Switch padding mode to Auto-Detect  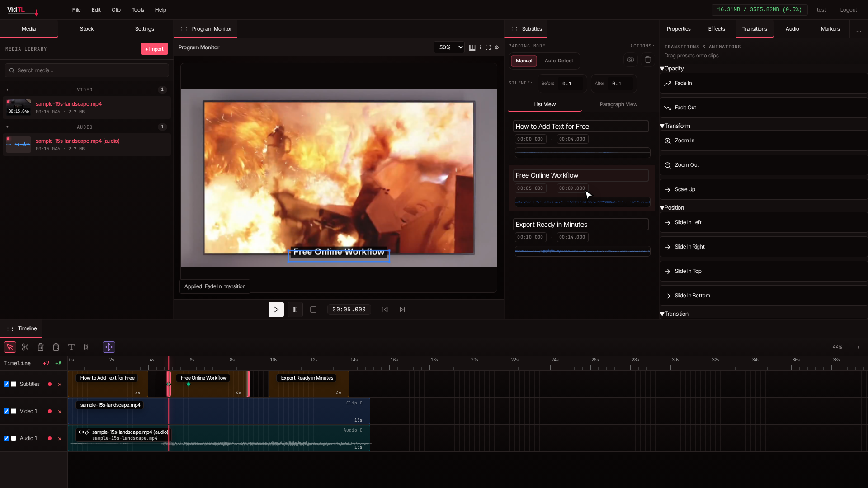pos(559,61)
